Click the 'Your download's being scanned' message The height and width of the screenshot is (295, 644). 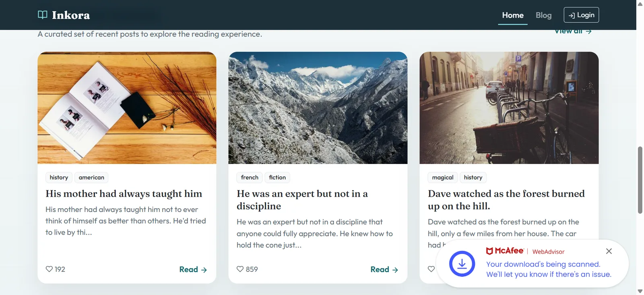pos(549,269)
